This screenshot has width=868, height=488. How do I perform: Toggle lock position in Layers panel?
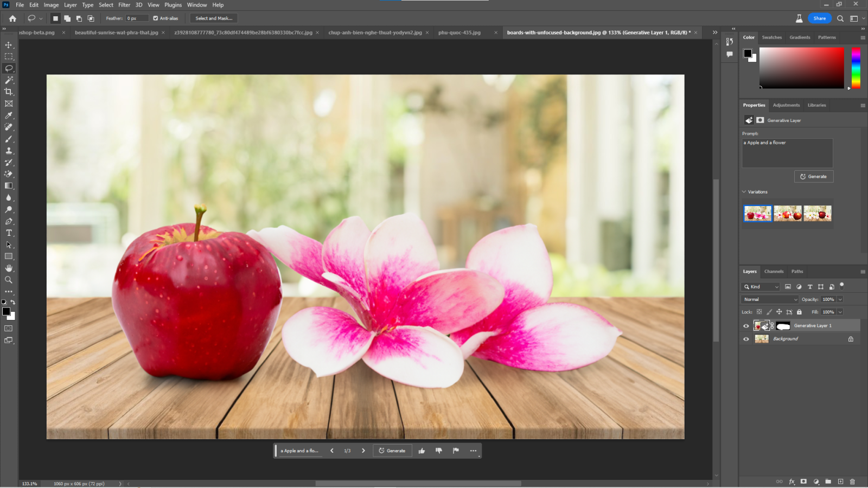(x=779, y=312)
